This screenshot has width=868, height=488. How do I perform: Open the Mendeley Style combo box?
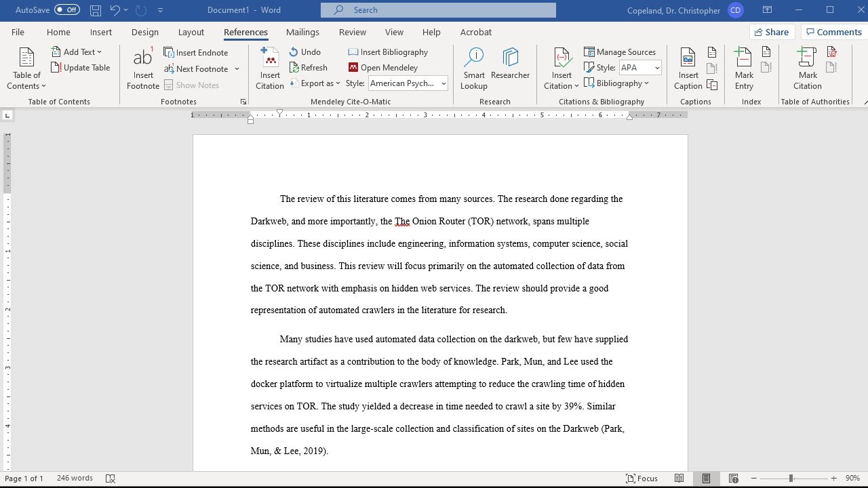tap(408, 83)
